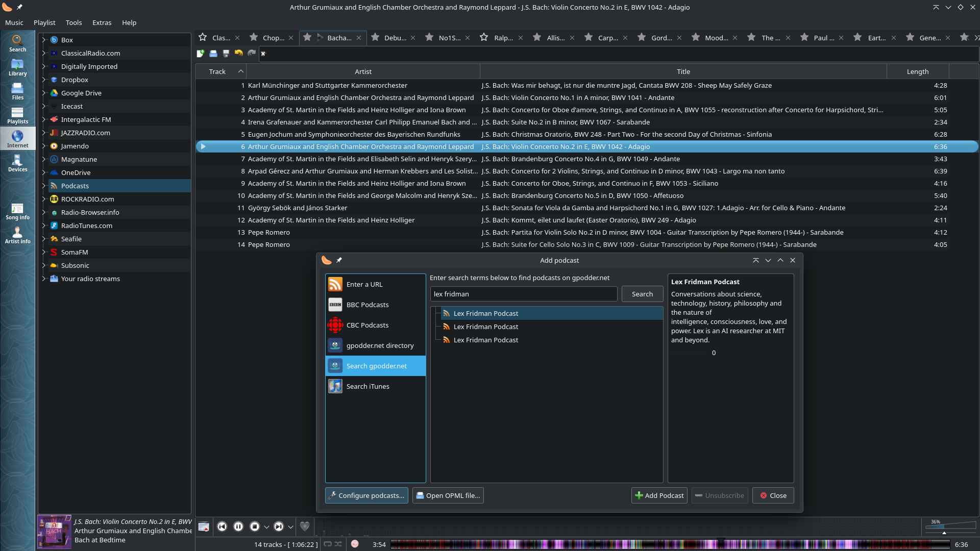Open the Devices sidebar panel

(x=17, y=163)
